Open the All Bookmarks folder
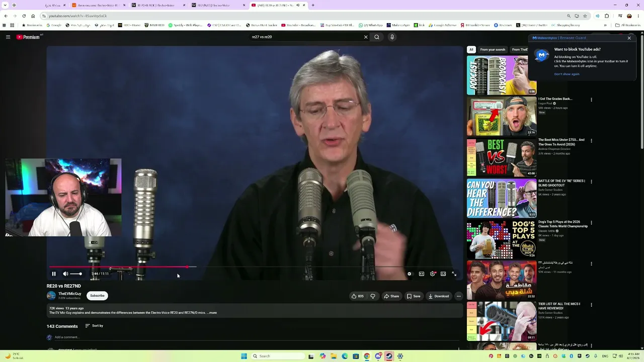Viewport: 644px width, 362px height. pyautogui.click(x=628, y=25)
